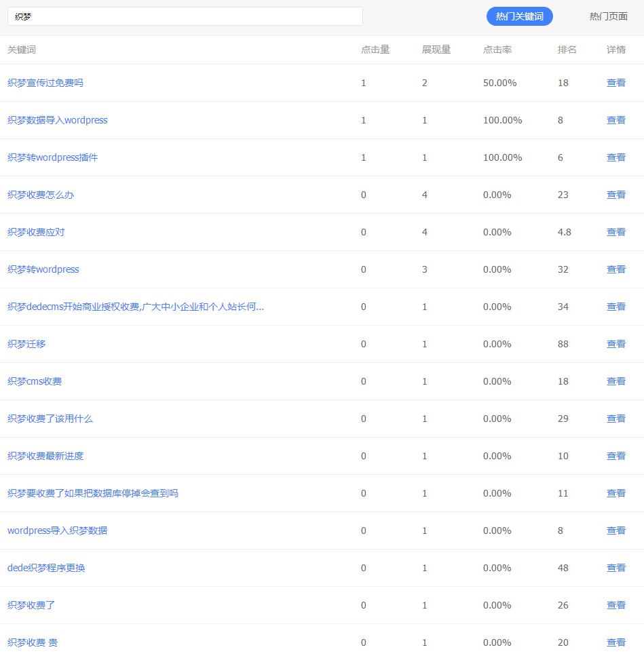Image resolution: width=644 pixels, height=656 pixels.
Task: Click impressions value 3 in 织梦转wordpress row
Action: point(425,269)
